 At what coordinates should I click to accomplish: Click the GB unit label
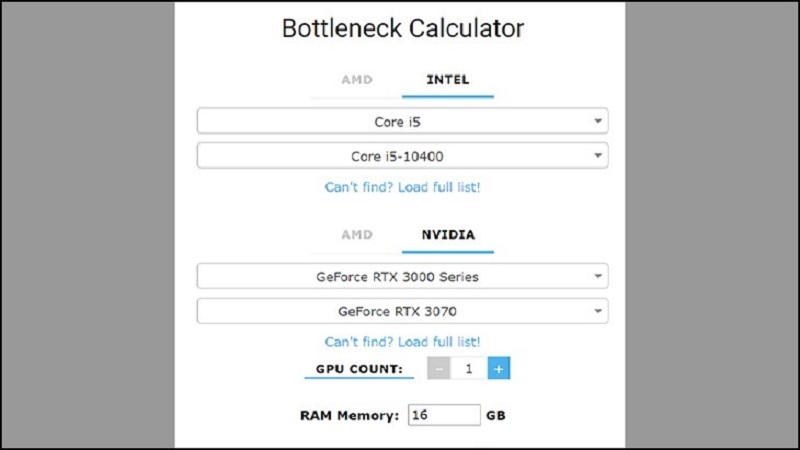pos(496,414)
